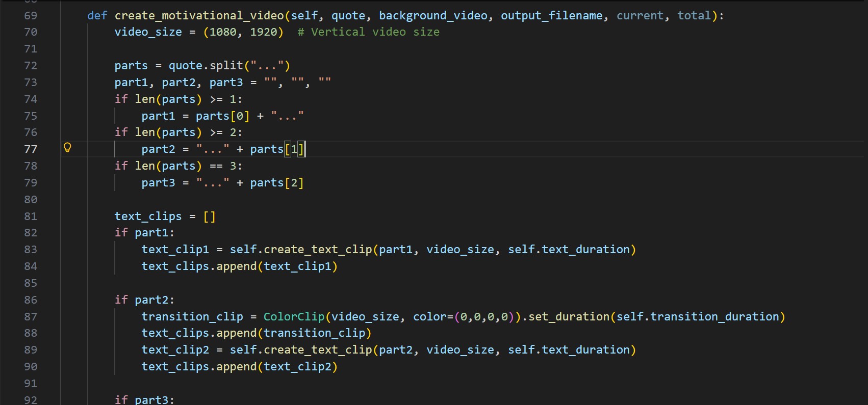Click 'text_clips.append(text_clip1)' call

[240, 266]
